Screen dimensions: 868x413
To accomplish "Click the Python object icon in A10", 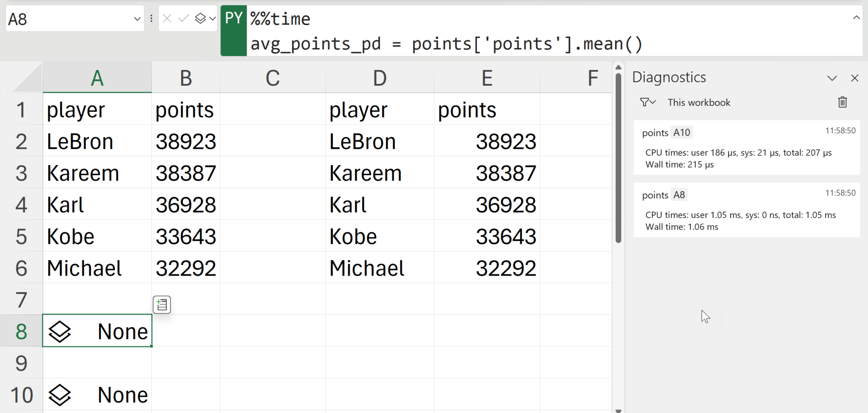I will pos(60,395).
